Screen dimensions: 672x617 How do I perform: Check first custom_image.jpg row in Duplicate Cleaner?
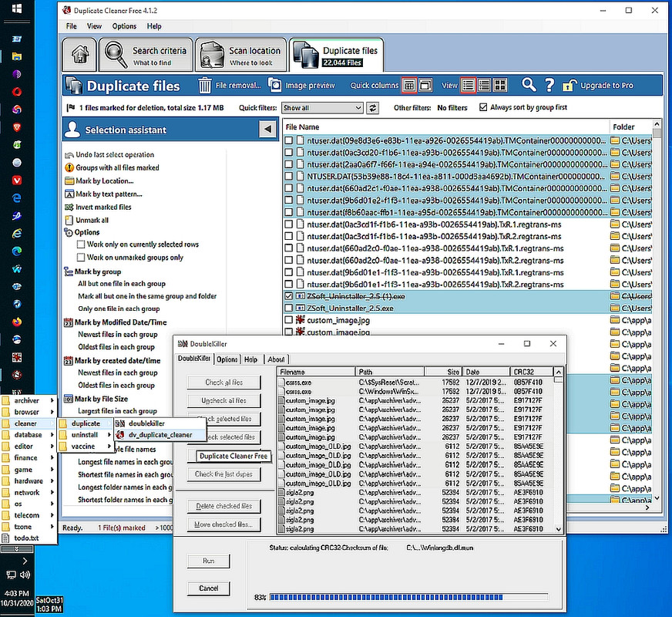[x=289, y=320]
